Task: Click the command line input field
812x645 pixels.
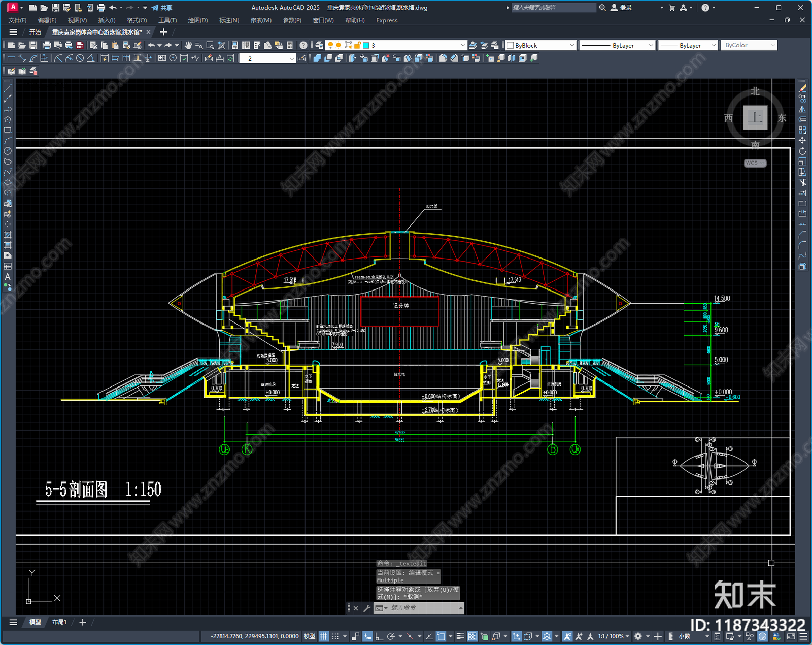Action: click(x=424, y=608)
